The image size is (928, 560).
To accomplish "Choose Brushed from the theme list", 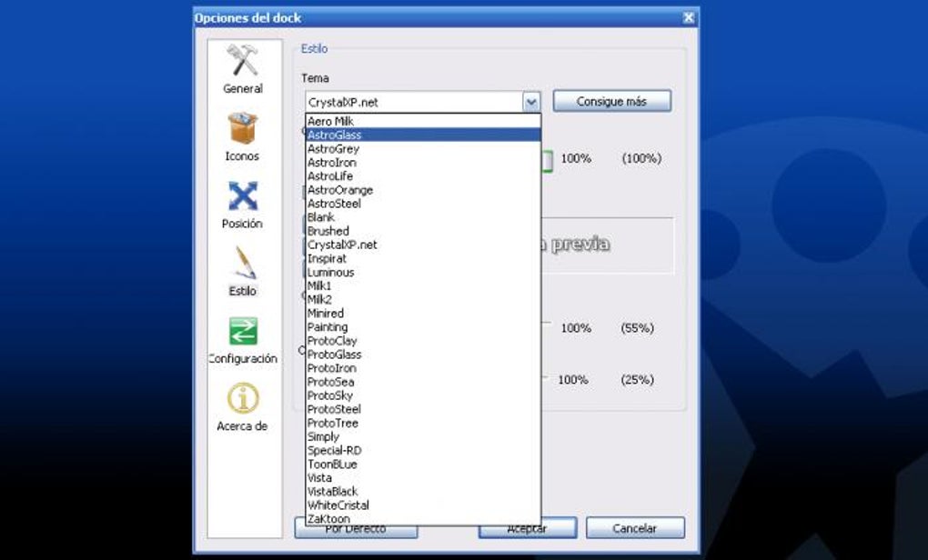I will pos(423,231).
